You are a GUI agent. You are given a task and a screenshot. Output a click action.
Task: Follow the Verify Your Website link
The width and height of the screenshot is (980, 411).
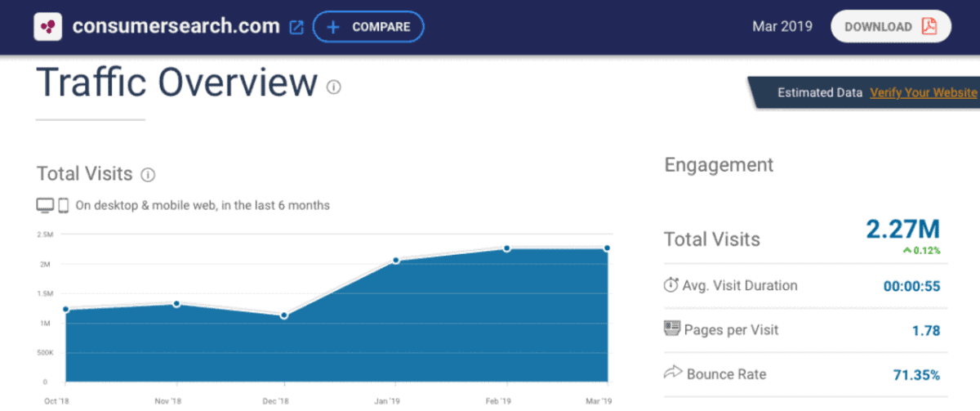(x=923, y=92)
